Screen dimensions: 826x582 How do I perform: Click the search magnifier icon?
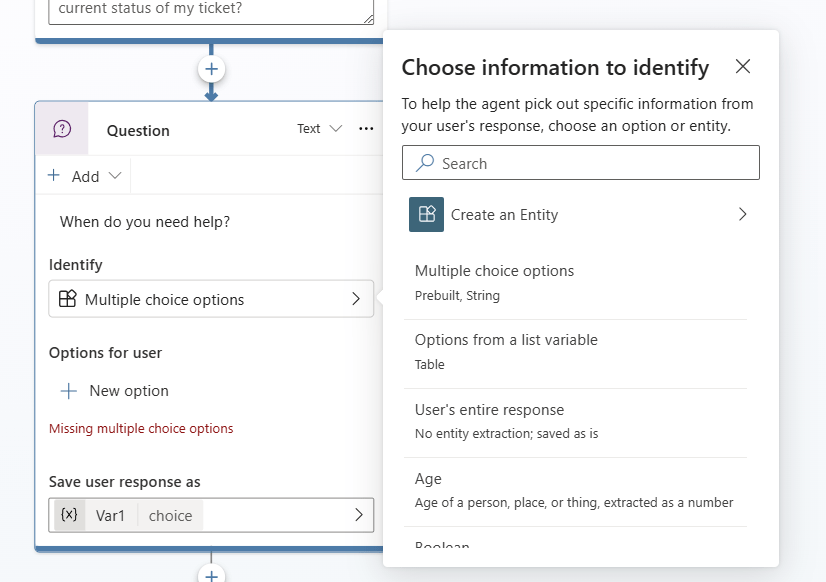[x=425, y=163]
